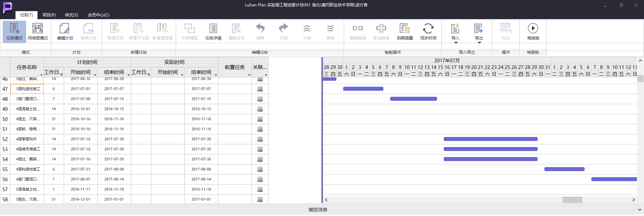
Task: Open the 会员中心(C) menu tab
Action: [98, 15]
